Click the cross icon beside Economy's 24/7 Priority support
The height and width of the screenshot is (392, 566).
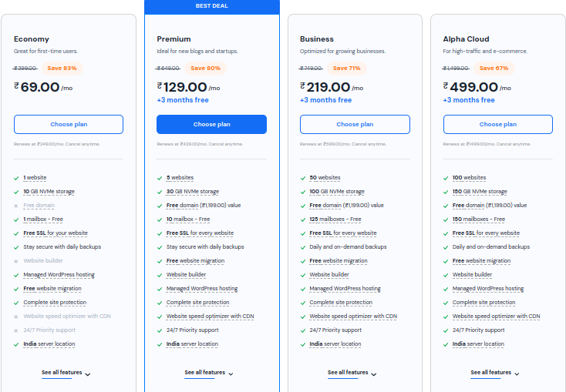tap(16, 330)
